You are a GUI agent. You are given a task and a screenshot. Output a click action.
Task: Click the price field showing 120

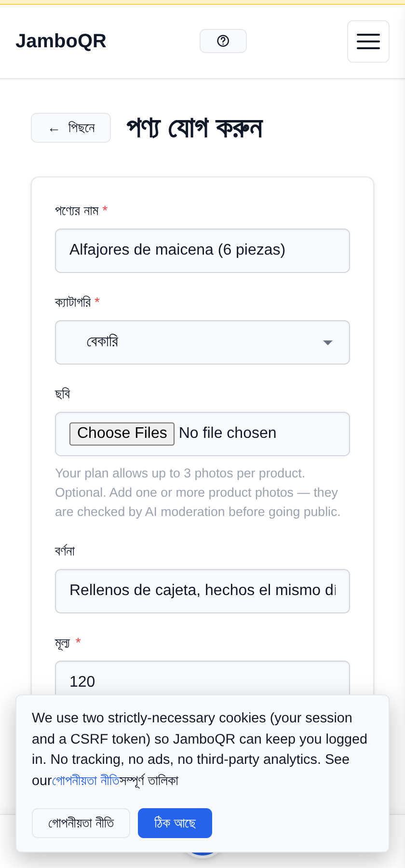(x=202, y=679)
